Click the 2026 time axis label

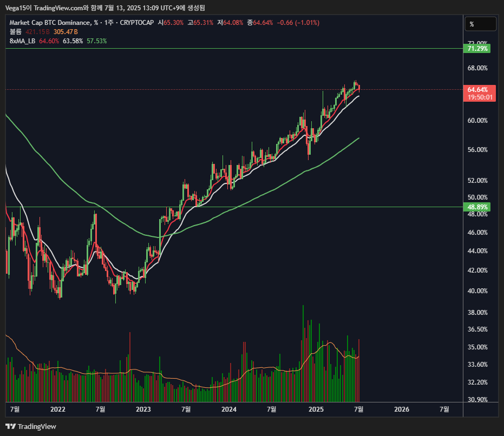402,409
